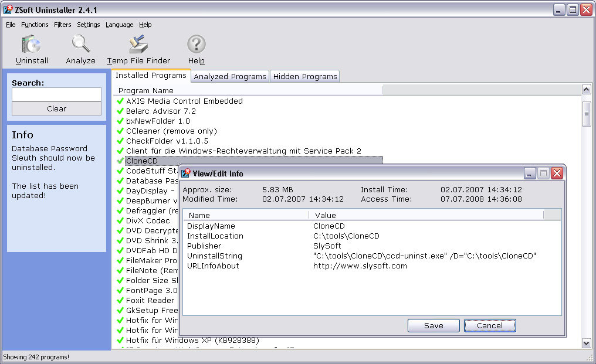Image resolution: width=596 pixels, height=364 pixels.
Task: Switch to the Analyzed Programs tab
Action: point(230,76)
